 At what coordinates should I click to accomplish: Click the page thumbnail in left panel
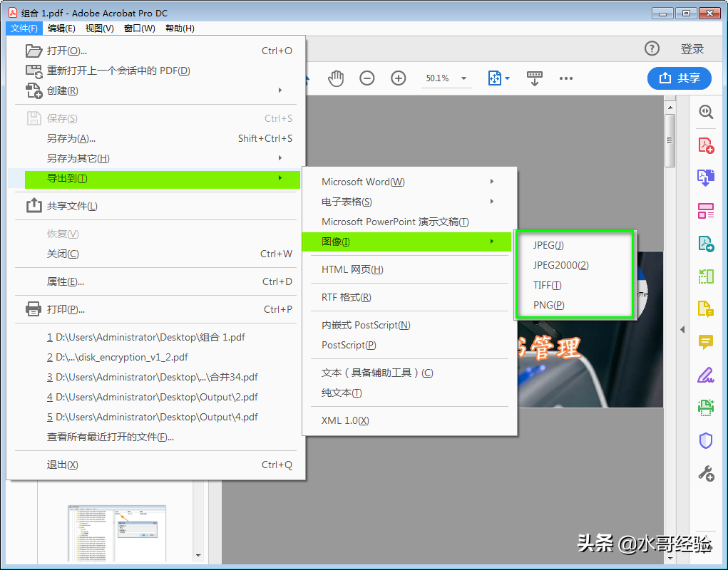(x=116, y=534)
